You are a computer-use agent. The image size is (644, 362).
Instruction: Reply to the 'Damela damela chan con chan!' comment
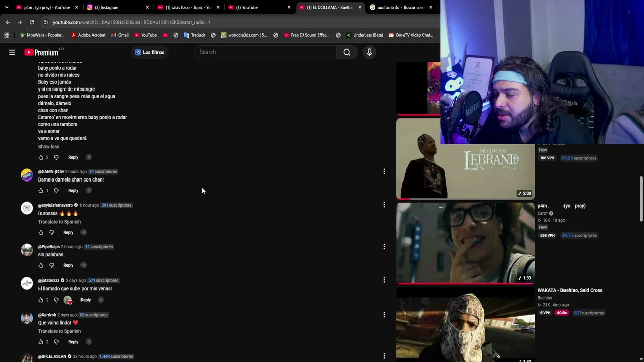pos(73,191)
